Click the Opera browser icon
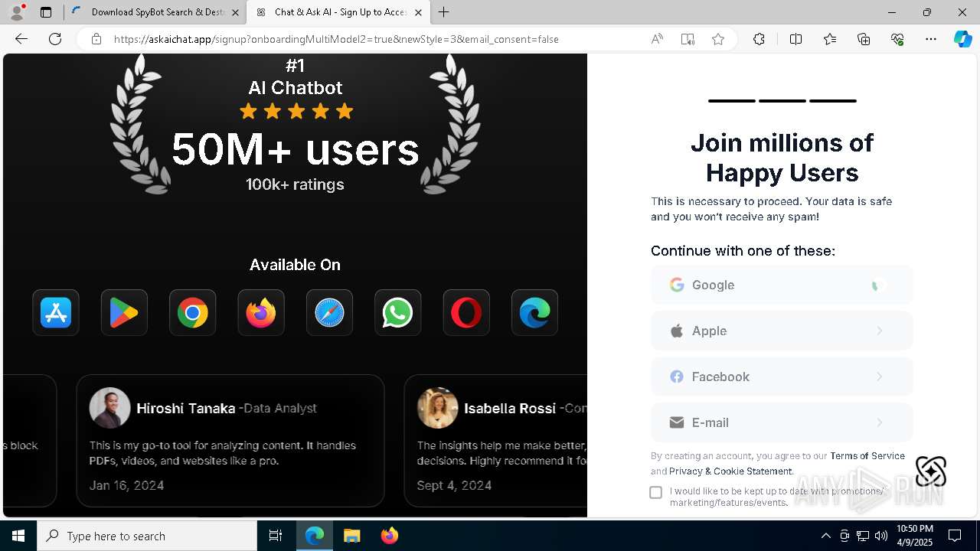Viewport: 980px width, 551px height. pos(466,313)
